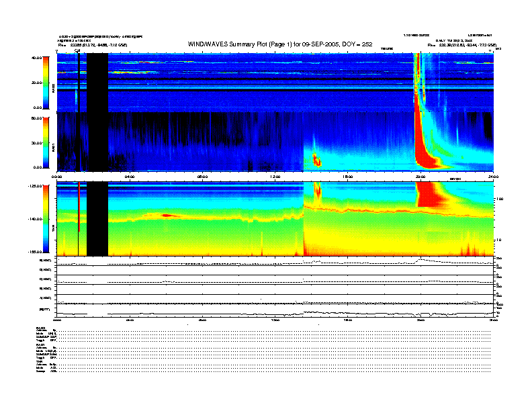Click the 24:00 label below the RAD1 spectrogram
Screen dimensions: 532x411
click(493, 177)
